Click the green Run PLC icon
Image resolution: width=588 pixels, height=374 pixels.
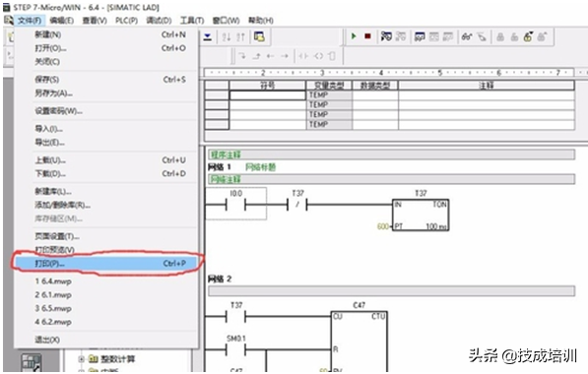[354, 36]
